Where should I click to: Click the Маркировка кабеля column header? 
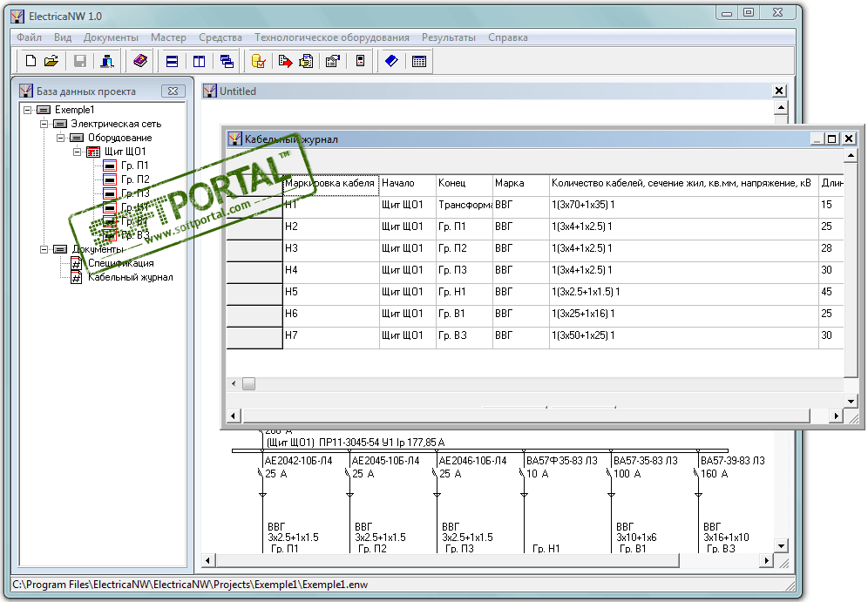(330, 184)
